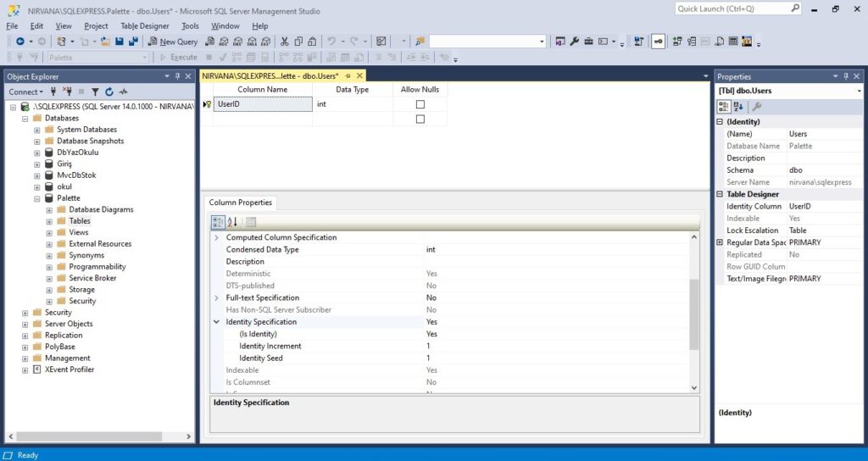
Task: Open the Help menu
Action: tap(259, 26)
